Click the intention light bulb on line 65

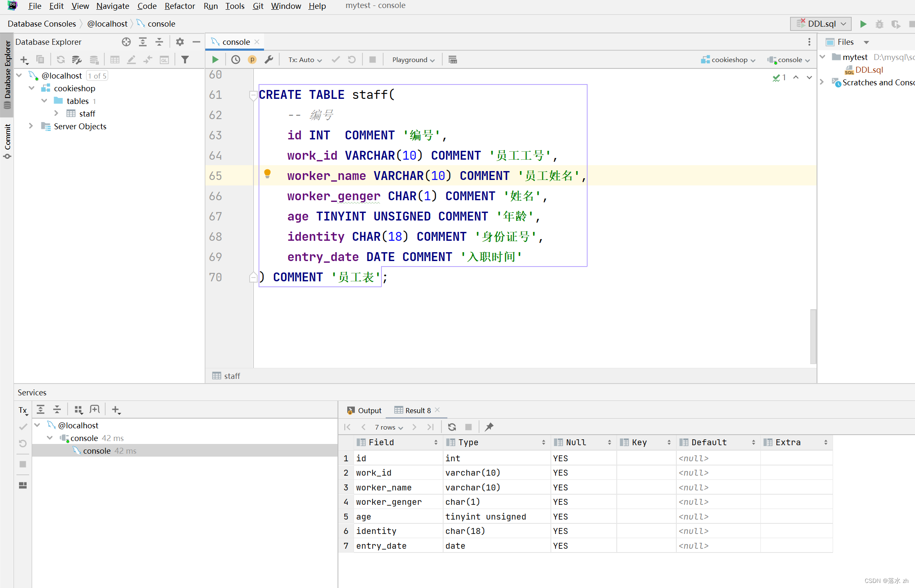(267, 173)
